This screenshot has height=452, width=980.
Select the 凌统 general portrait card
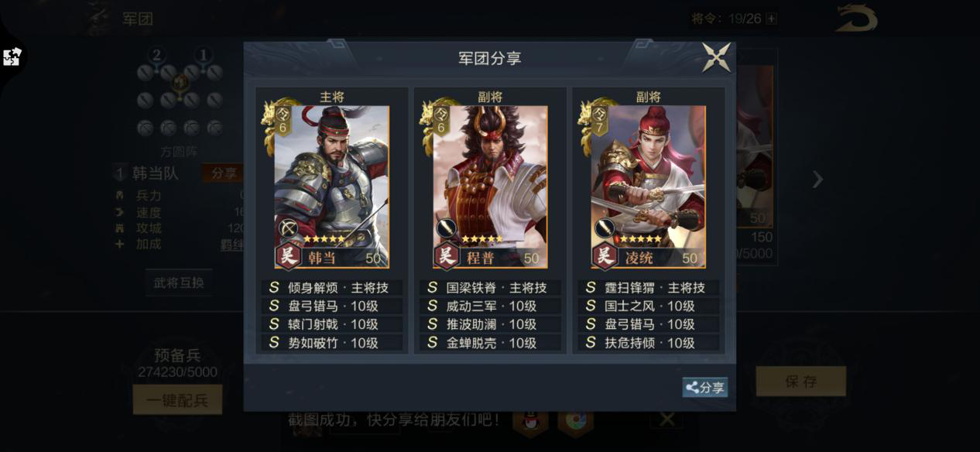coord(648,187)
